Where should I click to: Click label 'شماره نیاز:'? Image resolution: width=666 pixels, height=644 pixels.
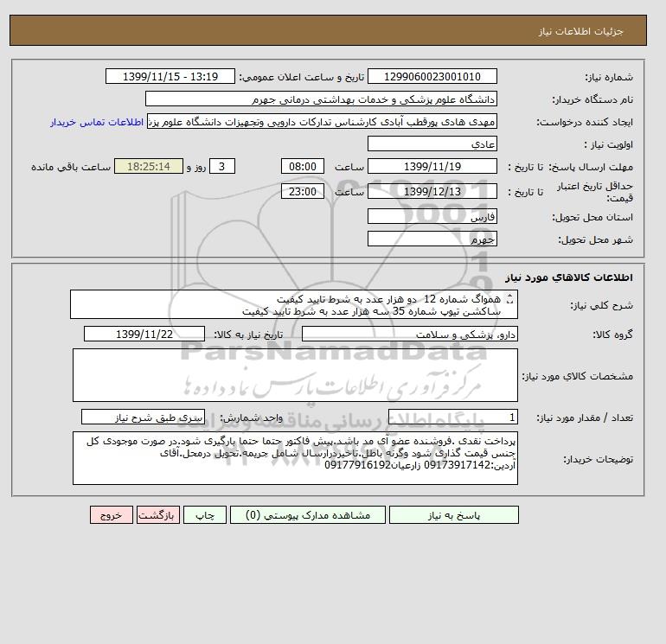coord(609,77)
